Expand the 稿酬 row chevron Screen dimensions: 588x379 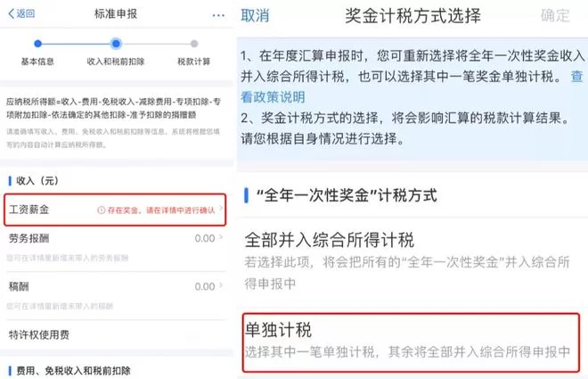(x=221, y=286)
